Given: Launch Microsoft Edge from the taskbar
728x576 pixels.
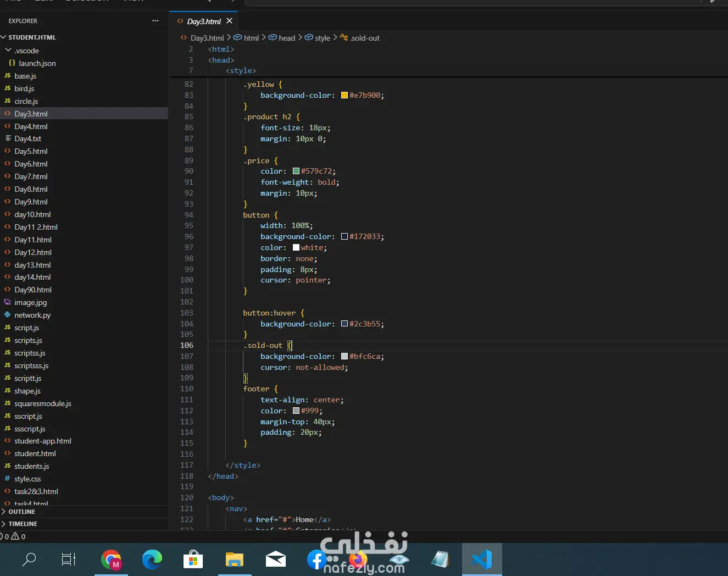Looking at the screenshot, I should pyautogui.click(x=152, y=560).
